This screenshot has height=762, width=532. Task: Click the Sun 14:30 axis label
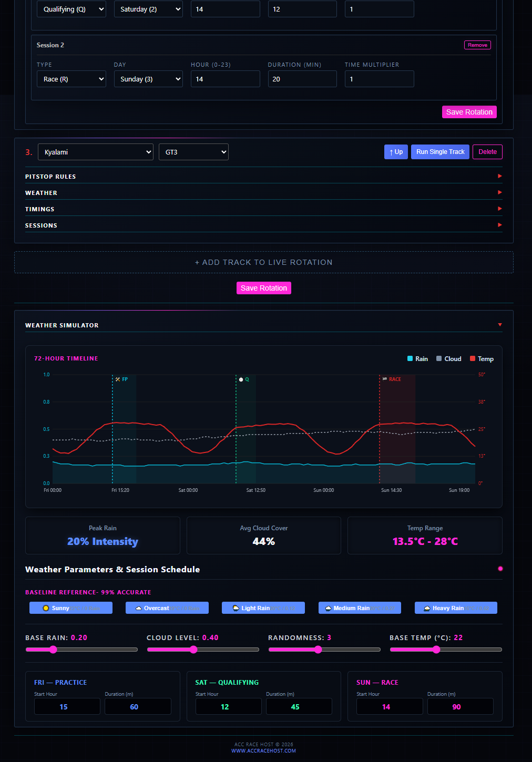point(392,490)
